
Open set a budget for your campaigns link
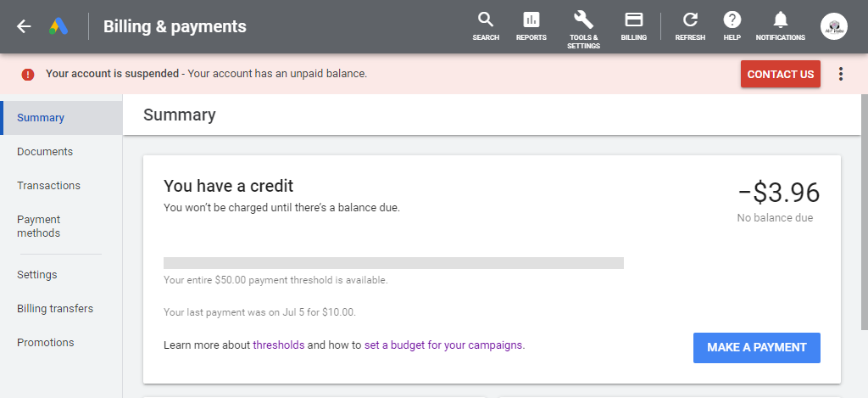443,345
